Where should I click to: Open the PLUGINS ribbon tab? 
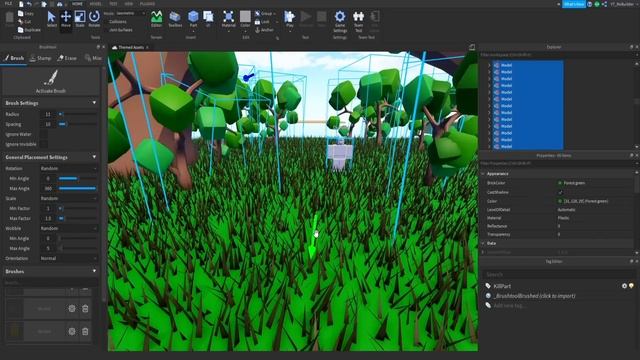click(147, 4)
